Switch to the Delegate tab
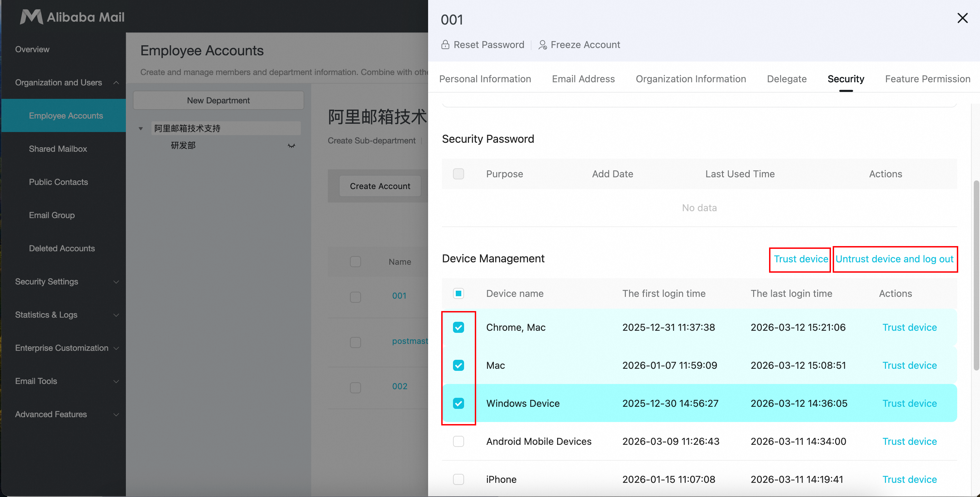The width and height of the screenshot is (980, 497). [787, 79]
